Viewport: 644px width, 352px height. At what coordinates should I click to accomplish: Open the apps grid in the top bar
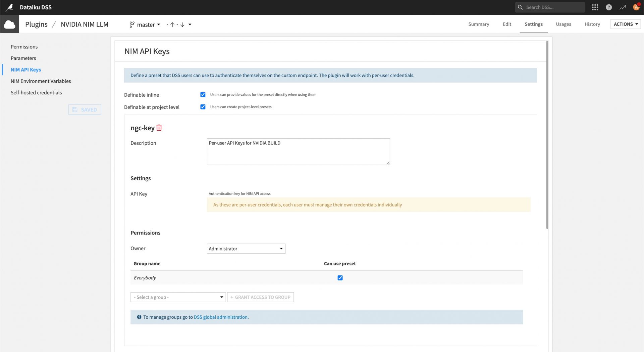[595, 7]
